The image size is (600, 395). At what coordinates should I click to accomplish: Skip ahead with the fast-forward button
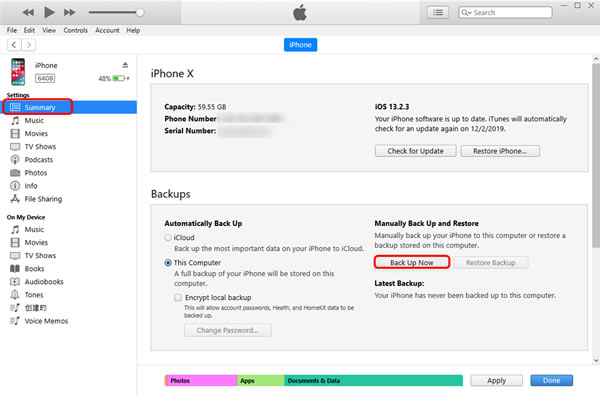(x=70, y=13)
